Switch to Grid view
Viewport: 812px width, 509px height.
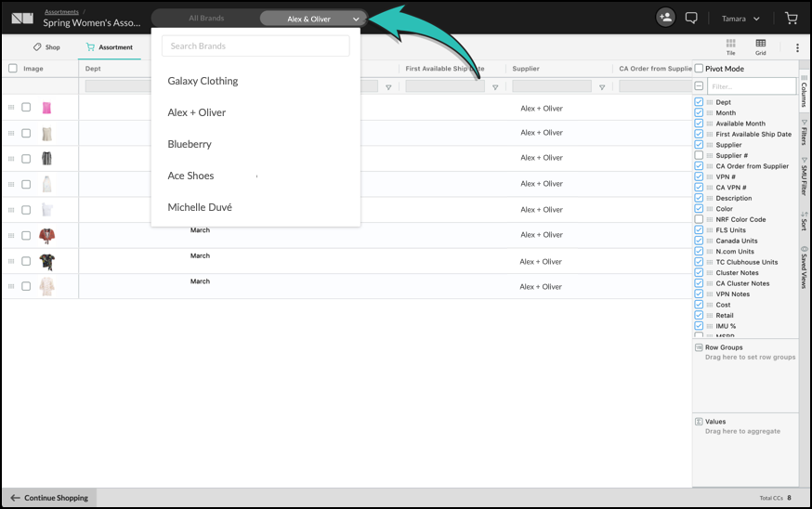(760, 46)
